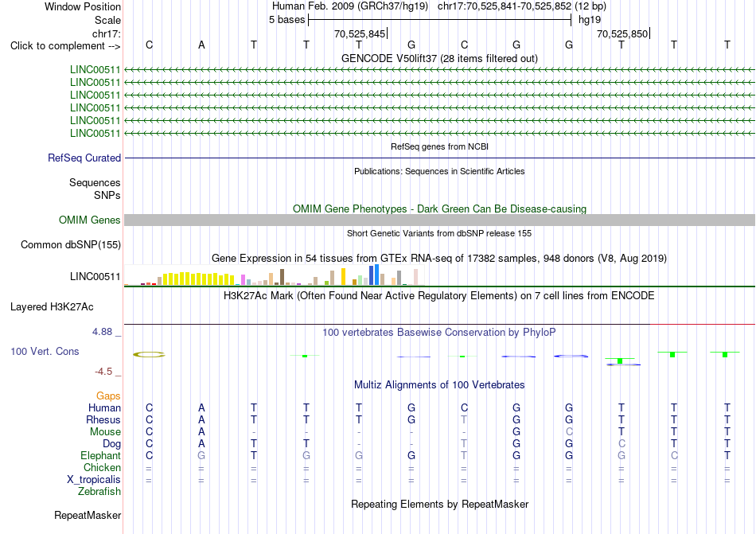The height and width of the screenshot is (534, 756).
Task: Open 'GENCODE V50lift37 (28 items filtered out)' track title
Action: click(439, 59)
